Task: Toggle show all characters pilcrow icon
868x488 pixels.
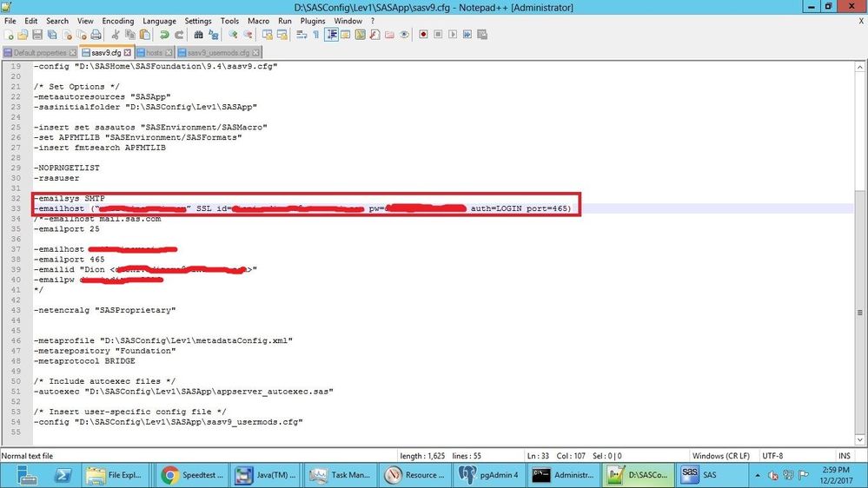Action: tap(316, 35)
